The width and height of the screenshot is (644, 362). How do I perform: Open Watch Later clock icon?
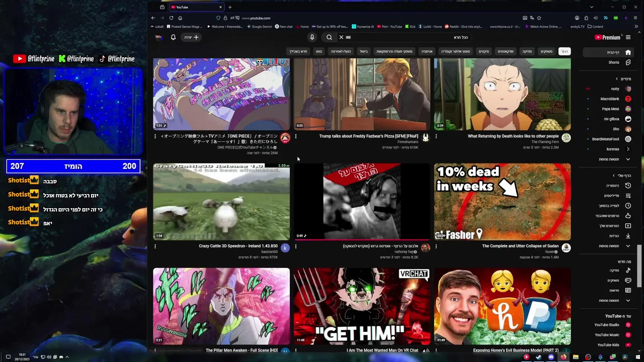click(x=628, y=206)
